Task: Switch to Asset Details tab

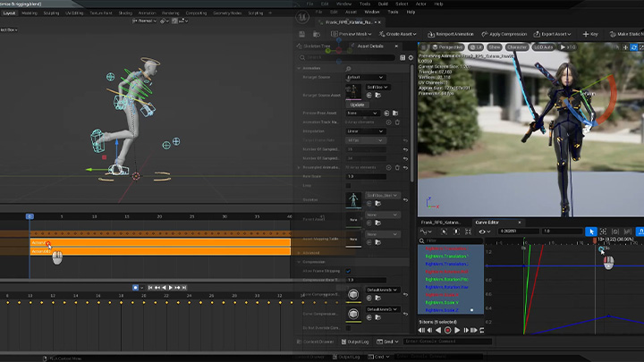Action: (x=370, y=46)
